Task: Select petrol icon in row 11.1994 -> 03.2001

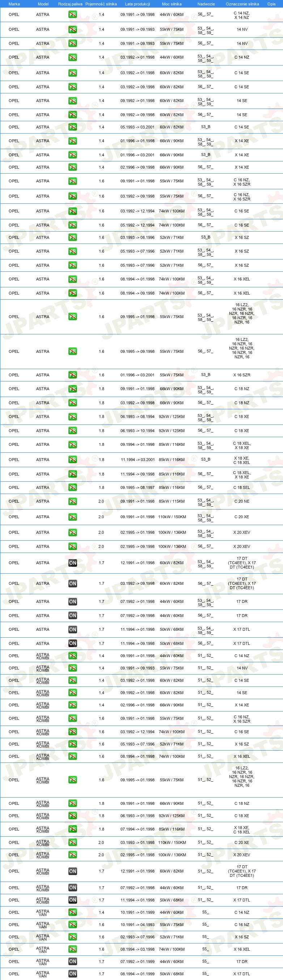Action: pyautogui.click(x=73, y=460)
